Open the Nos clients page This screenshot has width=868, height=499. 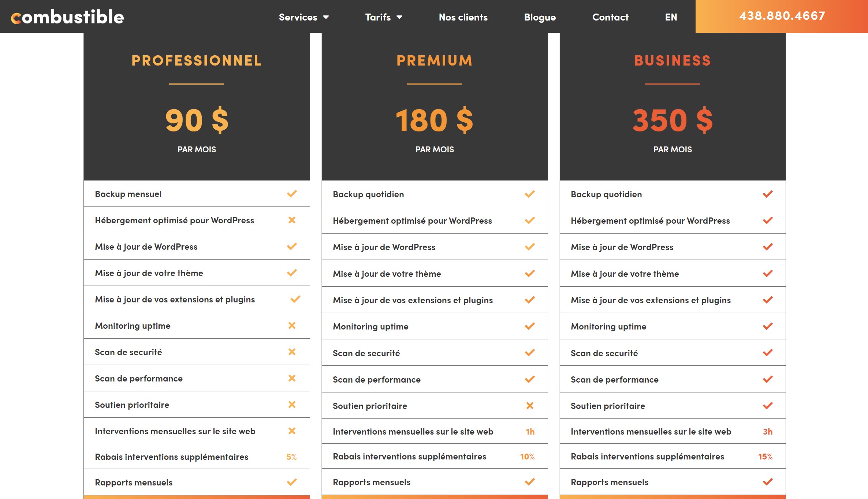[463, 17]
